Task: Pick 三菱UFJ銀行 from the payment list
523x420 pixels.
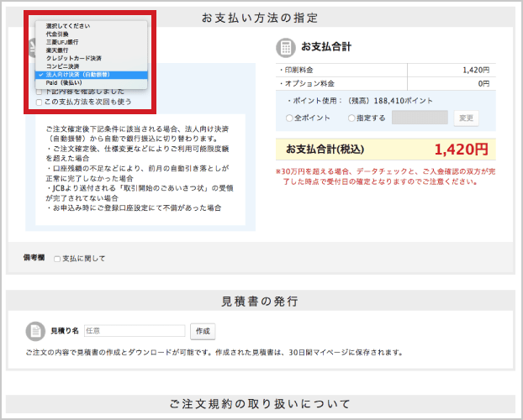Action: [63, 42]
